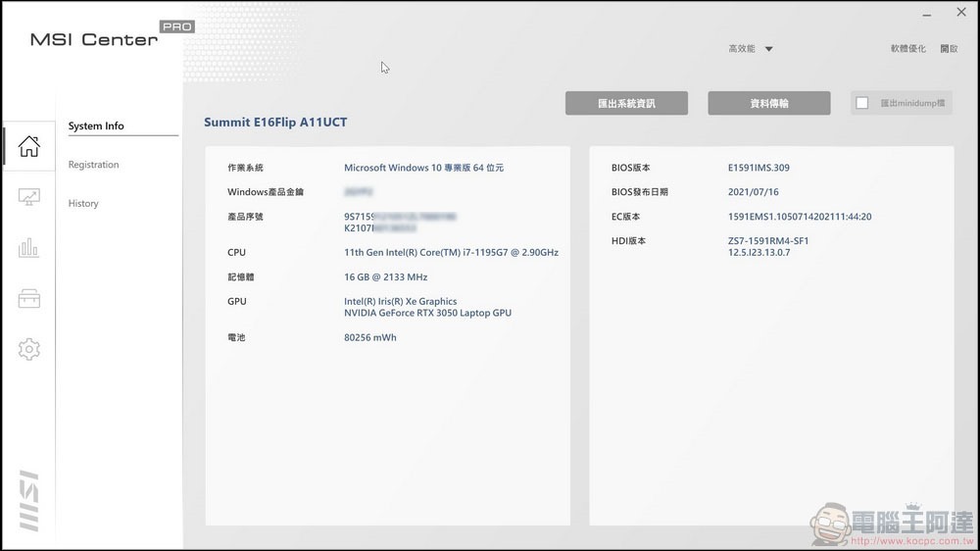
Task: Minimize the MSI Center window
Action: pyautogui.click(x=927, y=13)
